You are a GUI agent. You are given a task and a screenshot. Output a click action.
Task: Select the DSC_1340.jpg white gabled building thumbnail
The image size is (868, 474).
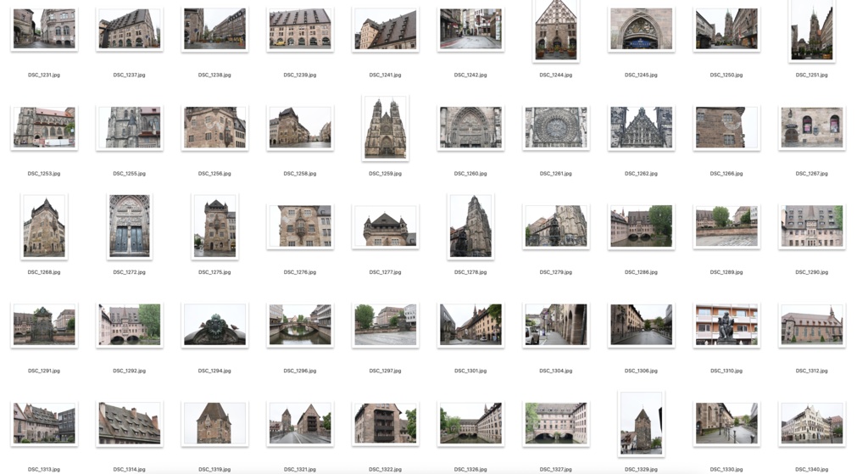[811, 424]
